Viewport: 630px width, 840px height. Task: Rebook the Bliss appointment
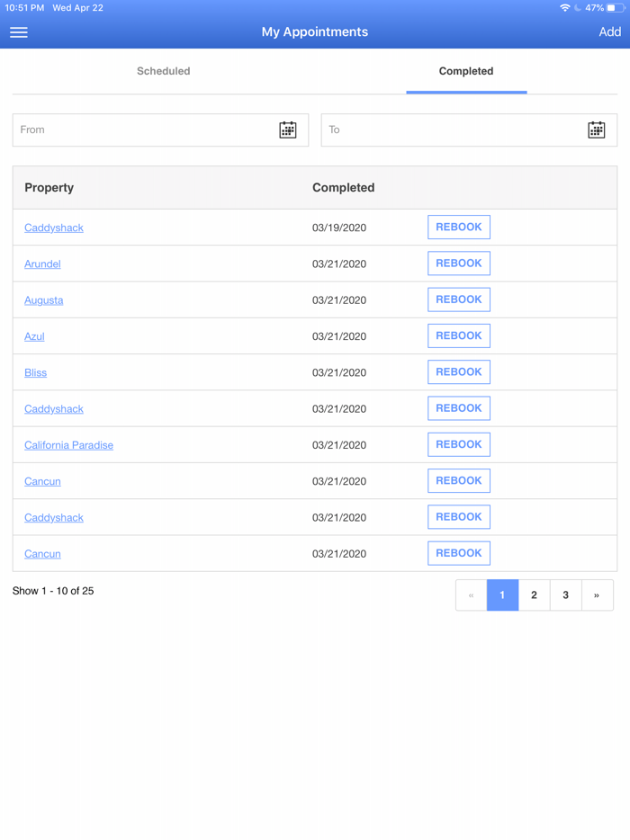[459, 372]
